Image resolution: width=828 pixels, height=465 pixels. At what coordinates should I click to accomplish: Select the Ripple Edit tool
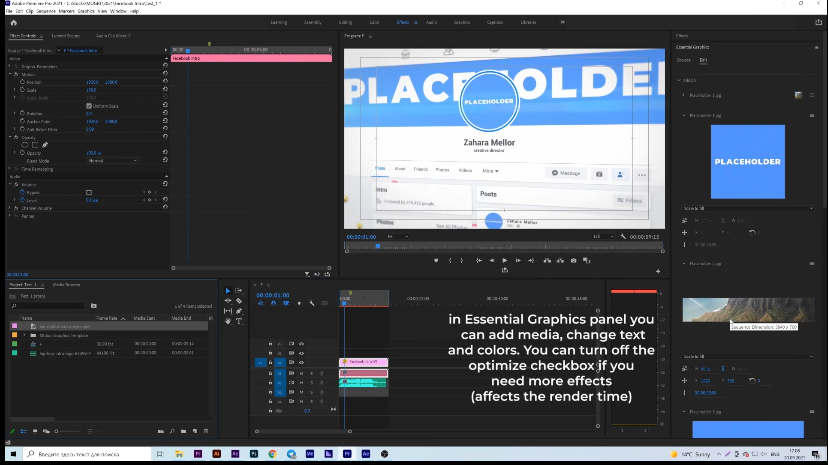228,301
